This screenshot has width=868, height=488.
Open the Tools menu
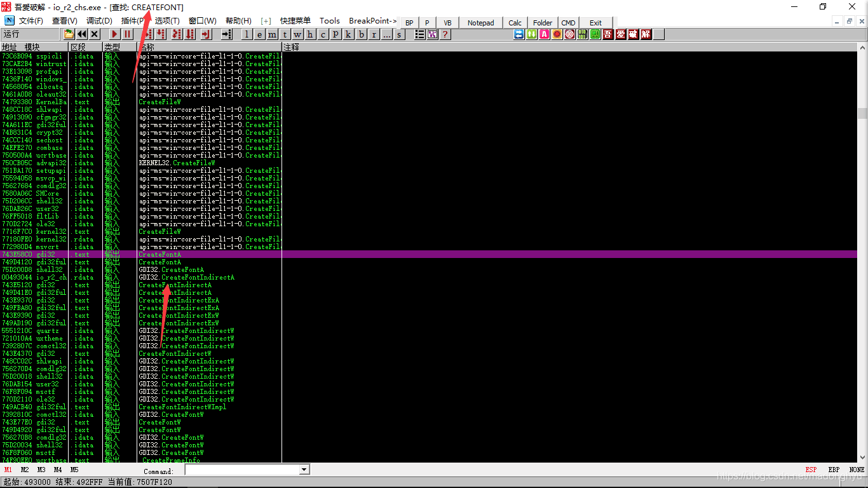tap(330, 21)
